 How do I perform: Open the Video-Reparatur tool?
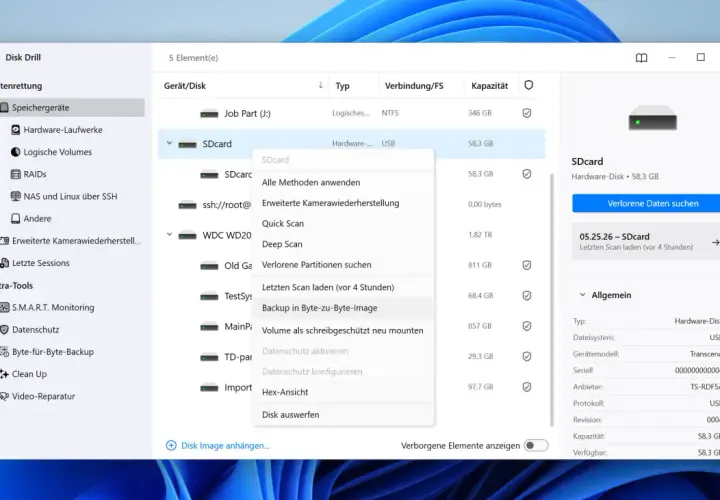pyautogui.click(x=39, y=396)
